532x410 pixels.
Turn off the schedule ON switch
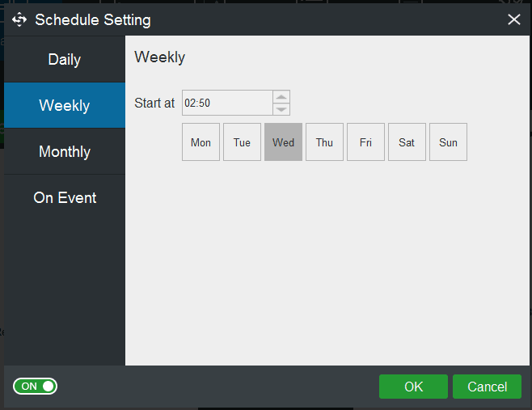pos(36,387)
